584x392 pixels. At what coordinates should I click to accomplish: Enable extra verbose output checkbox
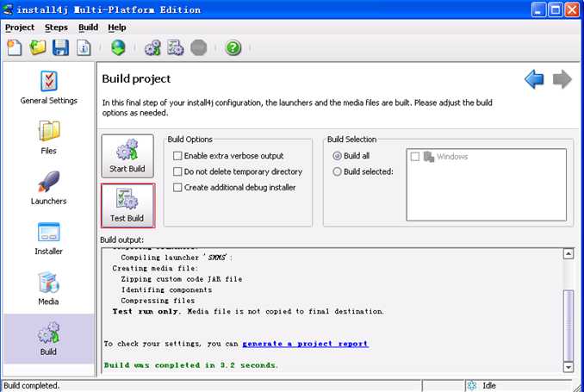[x=177, y=156]
